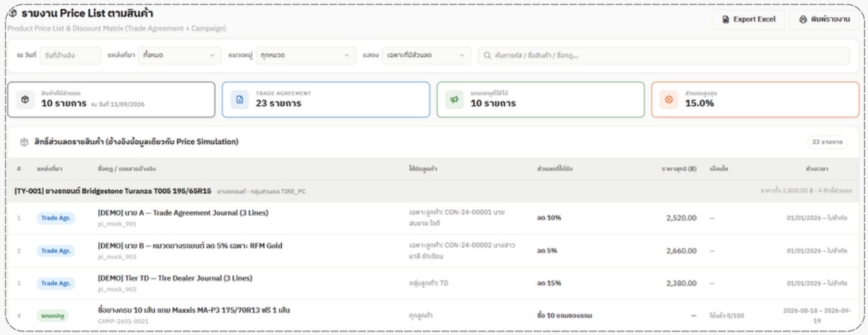Image resolution: width=868 pixels, height=335 pixels.
Task: Click the ทุกลูกค้า cell
Action: [420, 315]
